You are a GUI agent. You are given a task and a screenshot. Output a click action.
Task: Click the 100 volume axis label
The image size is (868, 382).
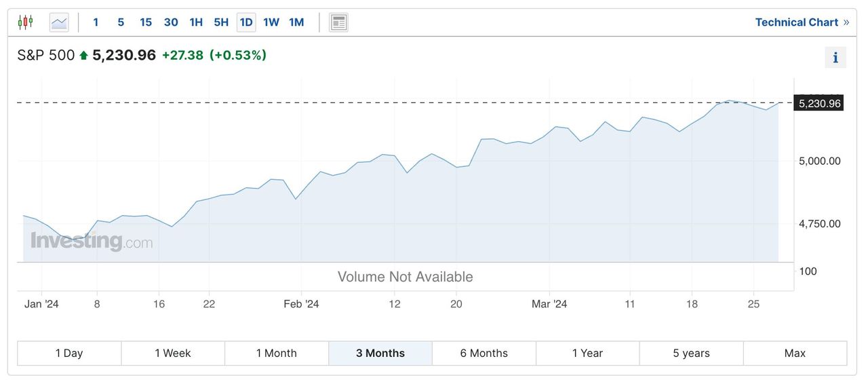(x=808, y=271)
